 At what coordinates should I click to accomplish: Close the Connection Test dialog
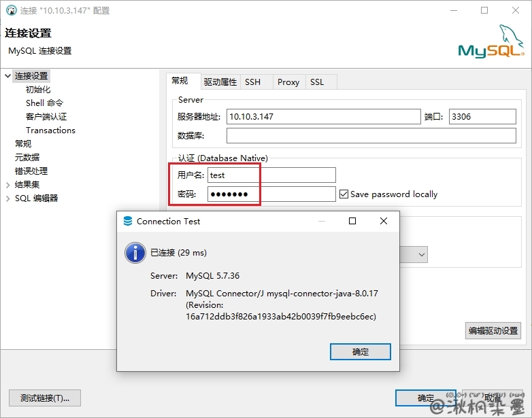tap(384, 221)
